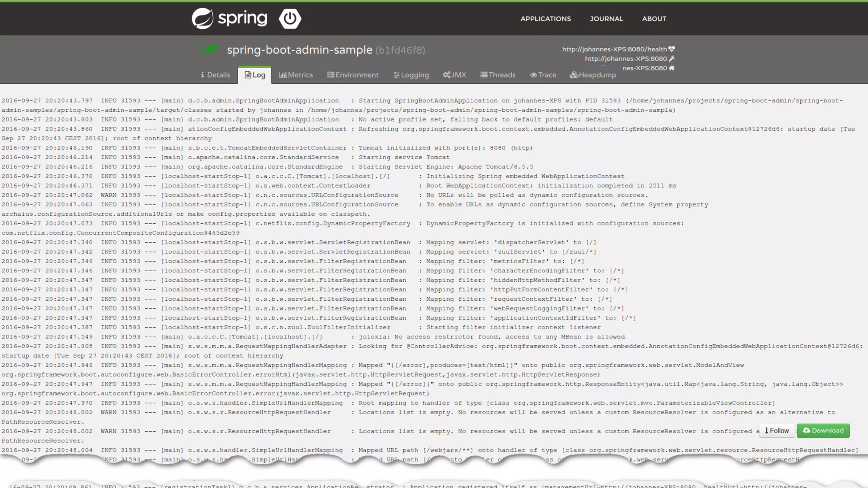The width and height of the screenshot is (868, 488).
Task: Open the Details tab
Action: (215, 75)
